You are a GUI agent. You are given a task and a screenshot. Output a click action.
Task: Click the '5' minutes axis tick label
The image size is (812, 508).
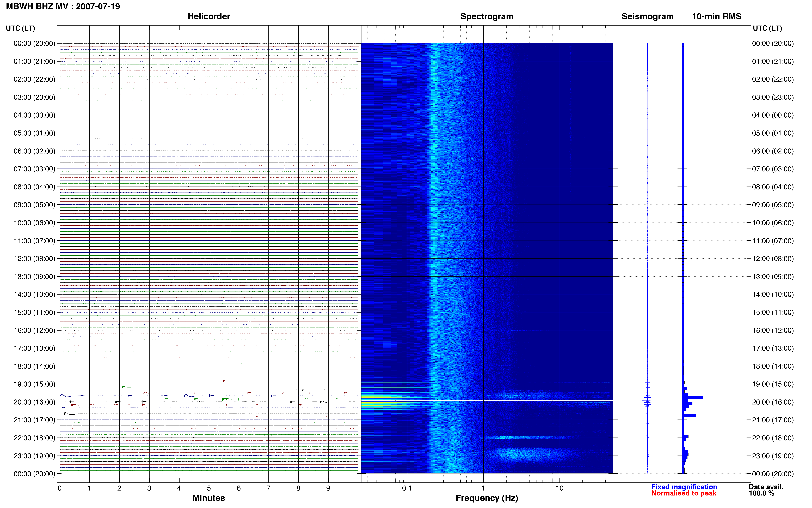pyautogui.click(x=209, y=488)
